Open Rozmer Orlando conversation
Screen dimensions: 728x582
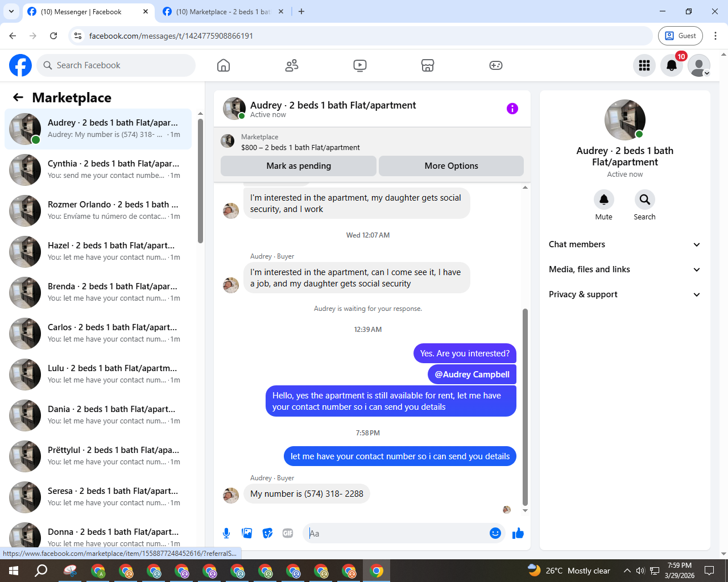pyautogui.click(x=98, y=211)
